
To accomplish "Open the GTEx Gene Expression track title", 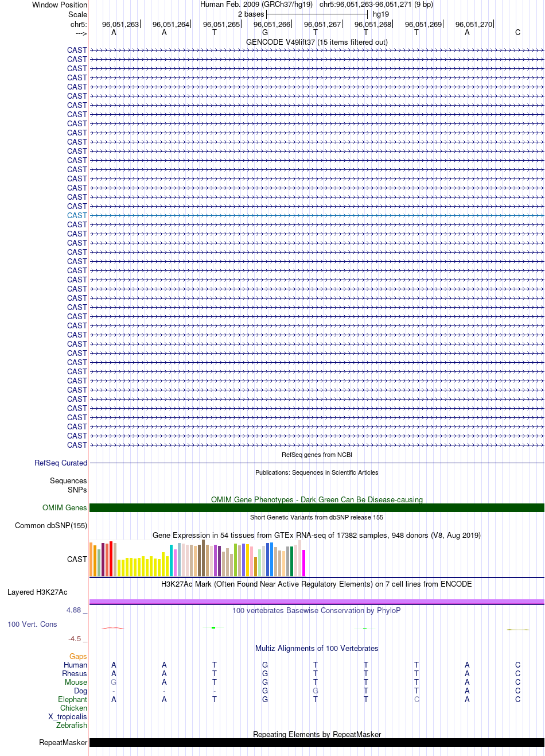I will [317, 535].
